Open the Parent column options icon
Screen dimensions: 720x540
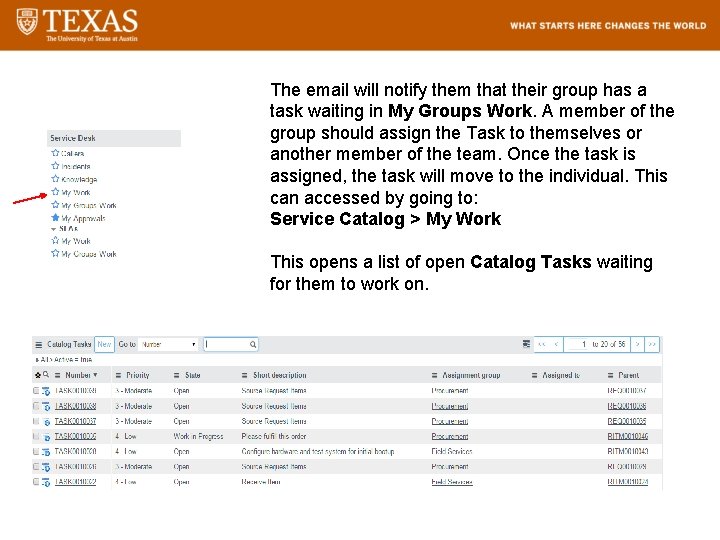pyautogui.click(x=610, y=375)
